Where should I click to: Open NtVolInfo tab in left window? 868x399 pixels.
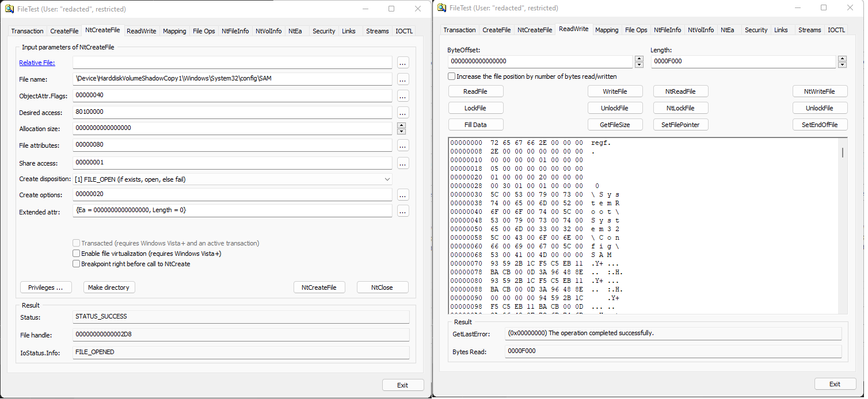tap(269, 31)
